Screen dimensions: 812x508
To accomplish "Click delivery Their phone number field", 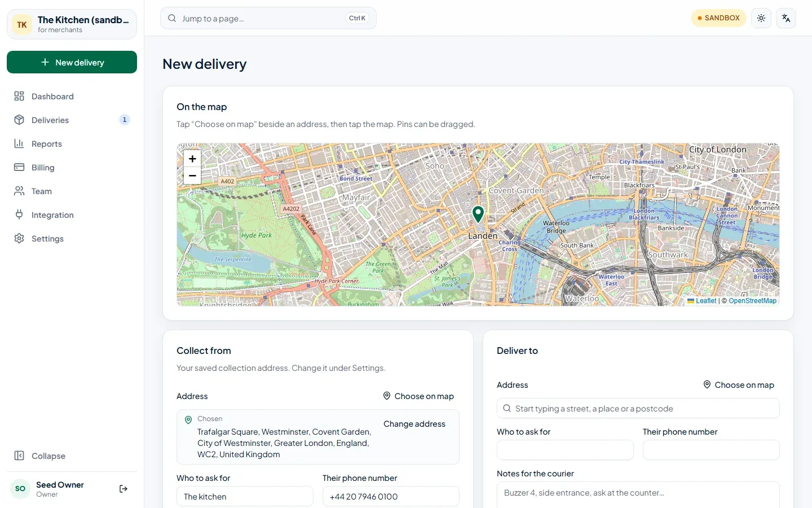I will coord(711,450).
